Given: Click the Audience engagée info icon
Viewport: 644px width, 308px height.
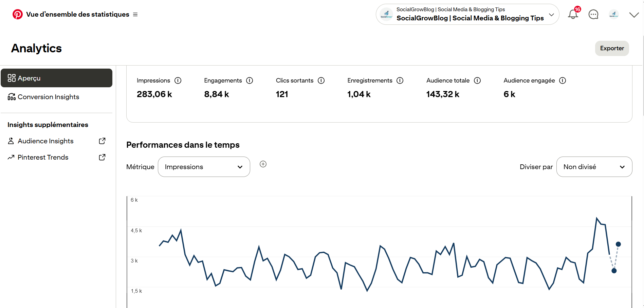Looking at the screenshot, I should (563, 80).
